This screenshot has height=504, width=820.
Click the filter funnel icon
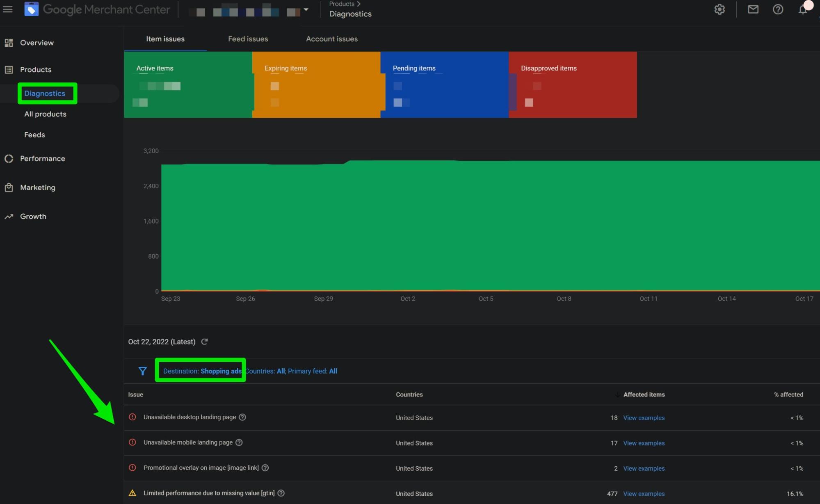143,371
